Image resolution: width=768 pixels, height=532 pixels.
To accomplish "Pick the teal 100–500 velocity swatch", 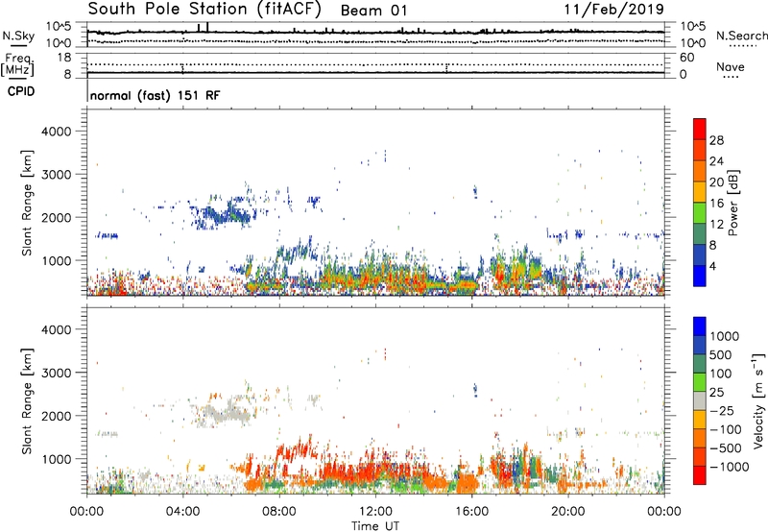I will [700, 364].
